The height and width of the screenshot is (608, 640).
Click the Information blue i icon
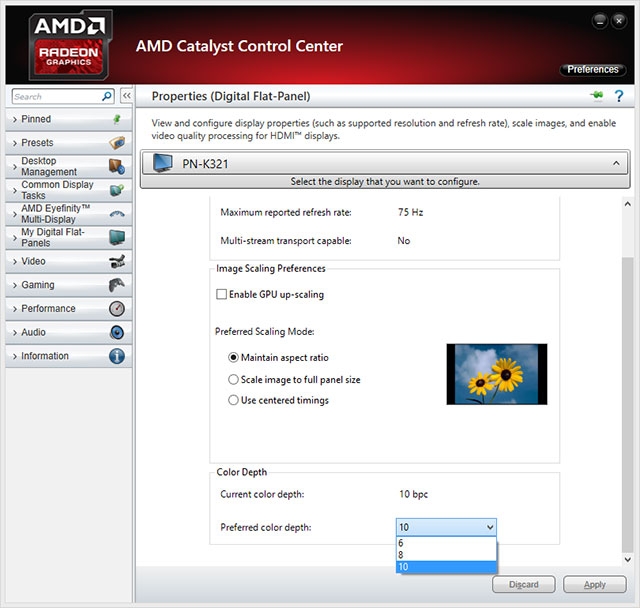117,356
